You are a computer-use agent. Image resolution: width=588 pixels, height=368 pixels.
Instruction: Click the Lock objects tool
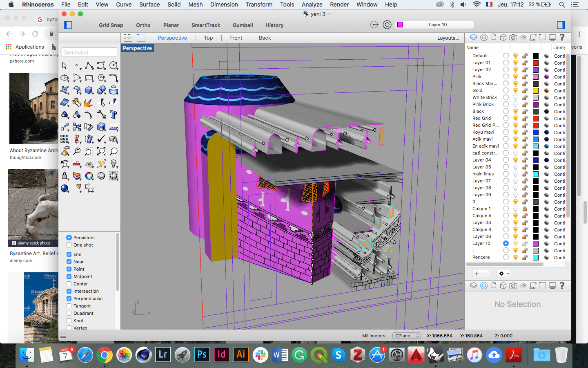pyautogui.click(x=64, y=176)
